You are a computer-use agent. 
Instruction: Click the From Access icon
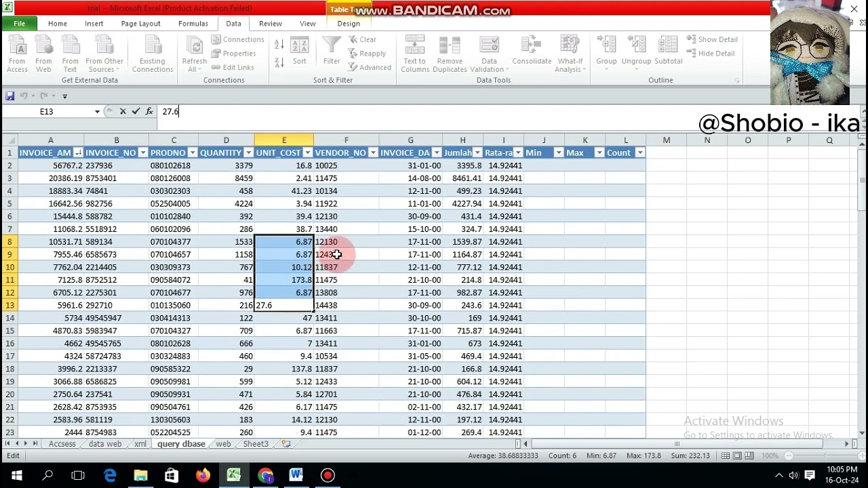coord(17,54)
